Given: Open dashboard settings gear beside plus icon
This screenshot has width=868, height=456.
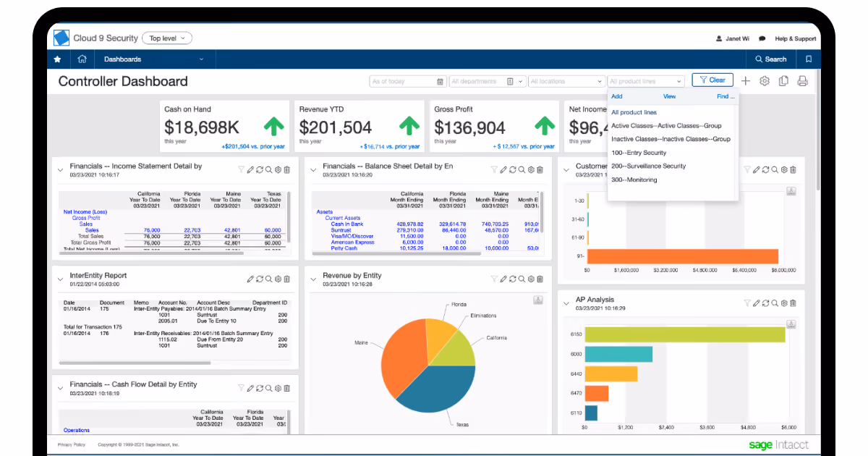Looking at the screenshot, I should click(765, 81).
